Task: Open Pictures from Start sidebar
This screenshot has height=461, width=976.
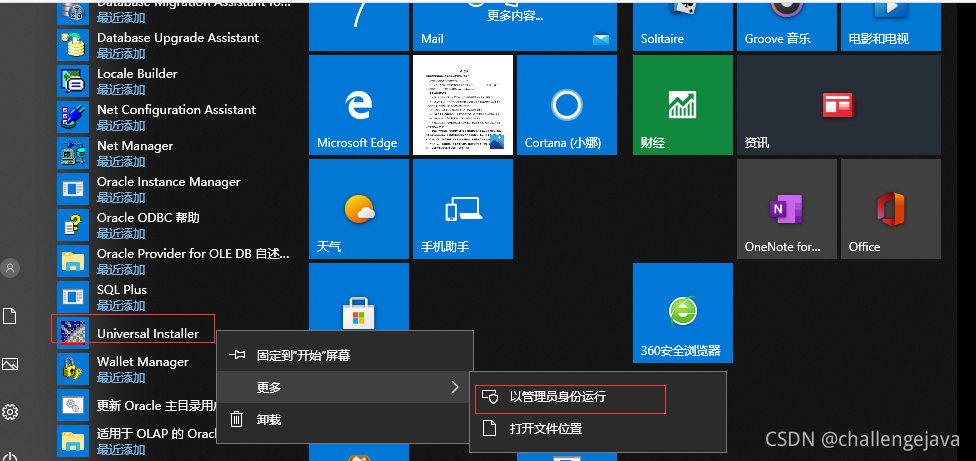Action: coord(9,364)
